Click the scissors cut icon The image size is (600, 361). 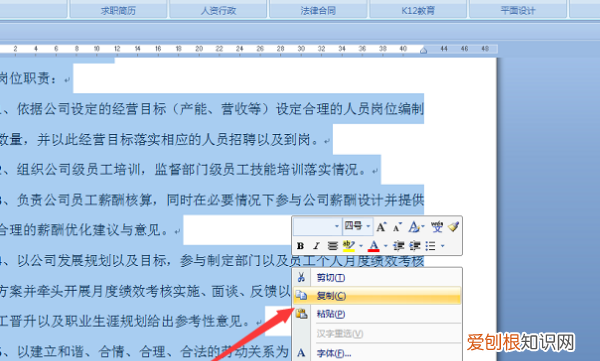(x=301, y=277)
